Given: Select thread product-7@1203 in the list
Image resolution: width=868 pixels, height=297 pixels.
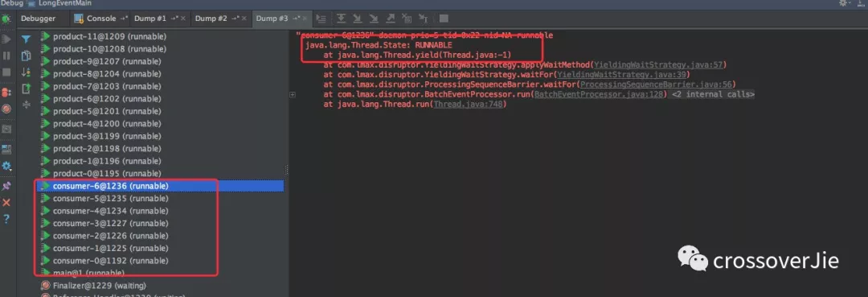Looking at the screenshot, I should pos(107,86).
